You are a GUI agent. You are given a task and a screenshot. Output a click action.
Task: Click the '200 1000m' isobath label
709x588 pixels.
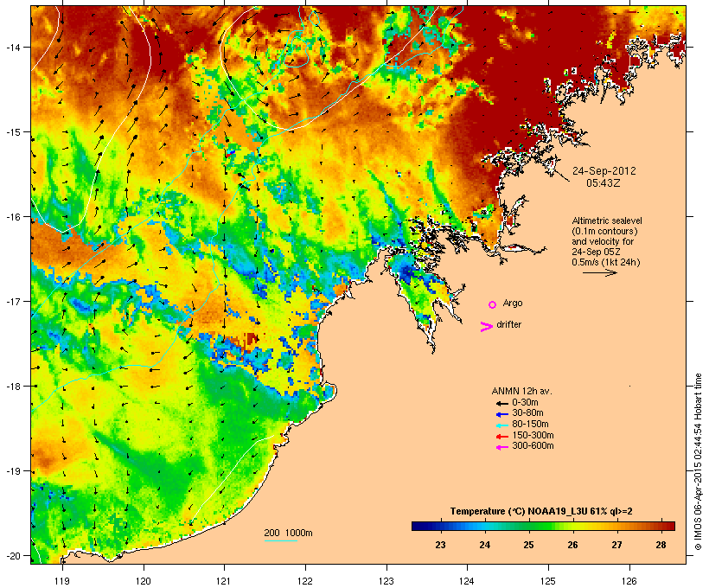pyautogui.click(x=288, y=533)
